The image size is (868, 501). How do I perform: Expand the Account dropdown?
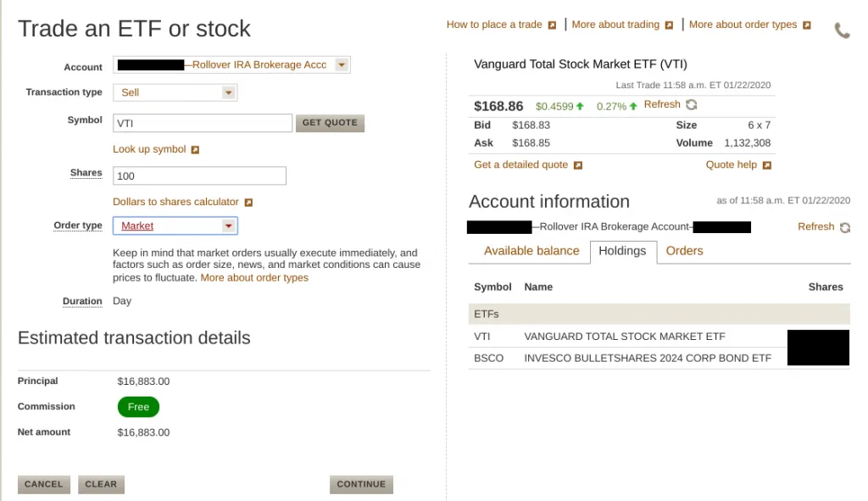pyautogui.click(x=342, y=64)
